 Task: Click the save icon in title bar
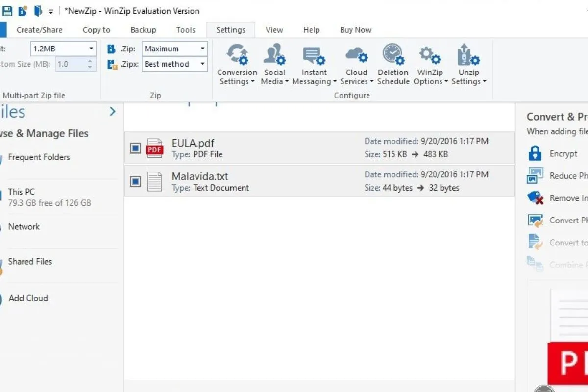tap(7, 11)
